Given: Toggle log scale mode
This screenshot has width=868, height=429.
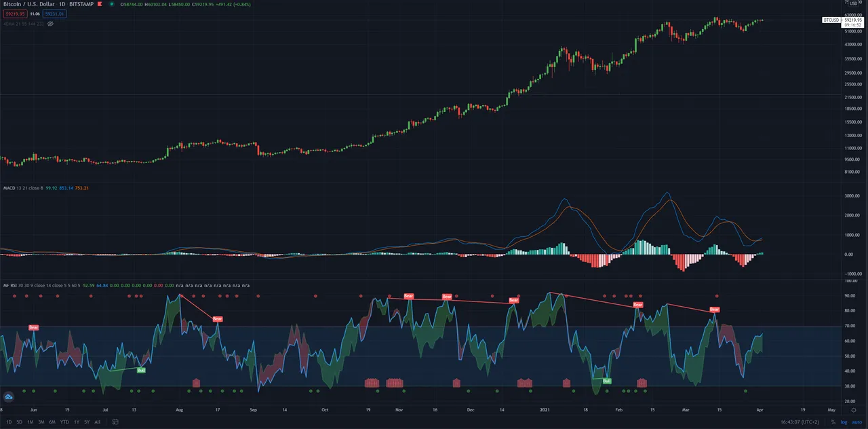Looking at the screenshot, I should pos(844,422).
